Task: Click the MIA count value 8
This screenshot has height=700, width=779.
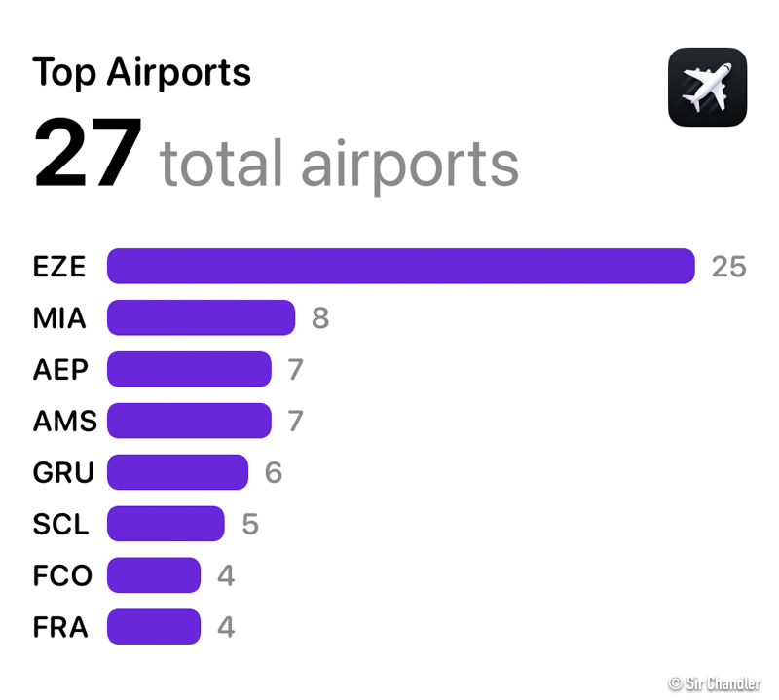Action: pos(319,318)
